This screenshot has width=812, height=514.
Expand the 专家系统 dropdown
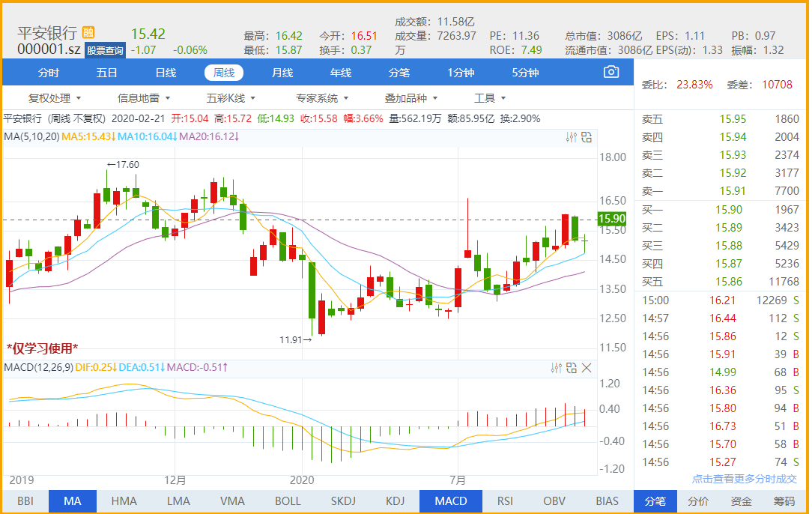[x=322, y=98]
